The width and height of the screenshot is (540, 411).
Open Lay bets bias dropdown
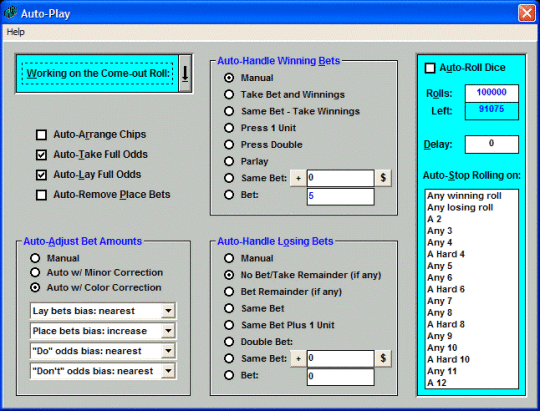[x=168, y=311]
